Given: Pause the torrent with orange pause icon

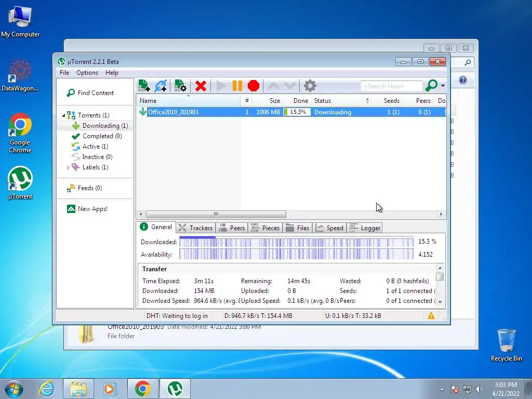Looking at the screenshot, I should (237, 86).
